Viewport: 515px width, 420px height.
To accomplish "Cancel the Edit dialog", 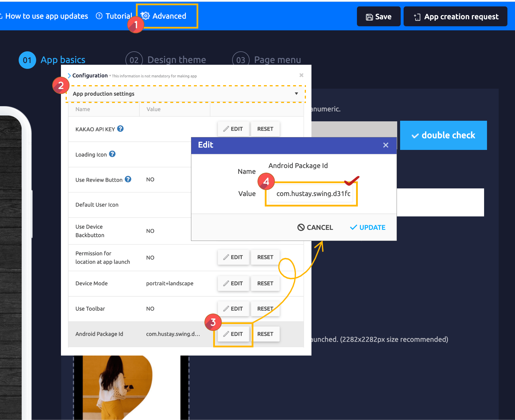I will click(x=315, y=228).
